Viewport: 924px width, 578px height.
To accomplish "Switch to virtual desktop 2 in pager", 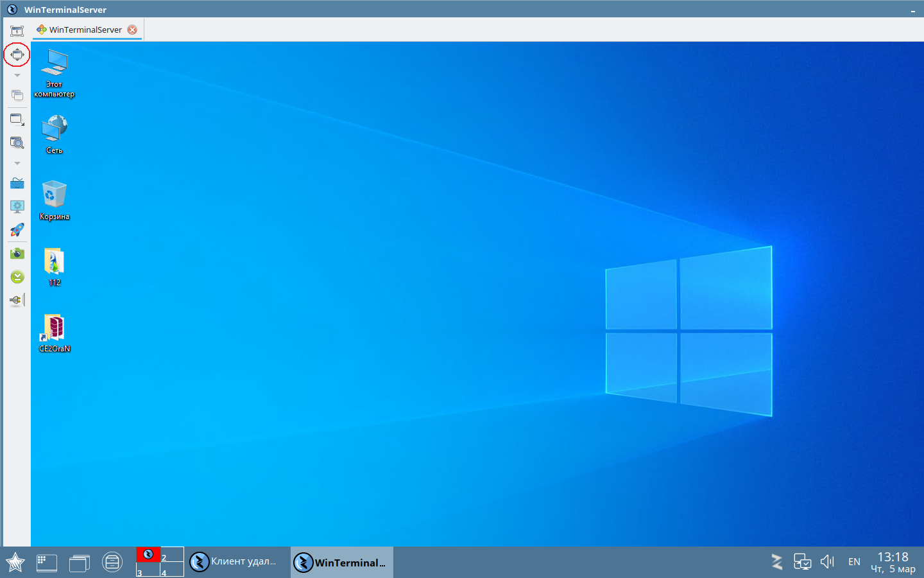I will 172,554.
